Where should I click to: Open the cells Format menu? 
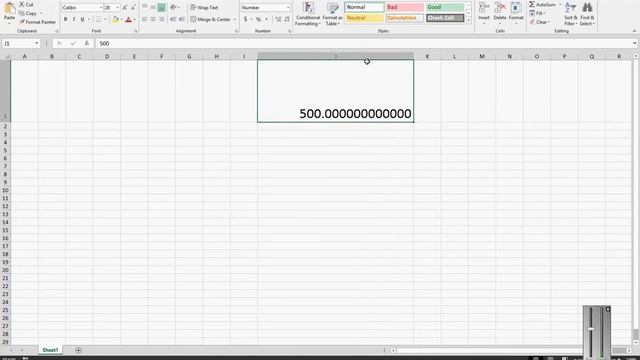point(516,12)
